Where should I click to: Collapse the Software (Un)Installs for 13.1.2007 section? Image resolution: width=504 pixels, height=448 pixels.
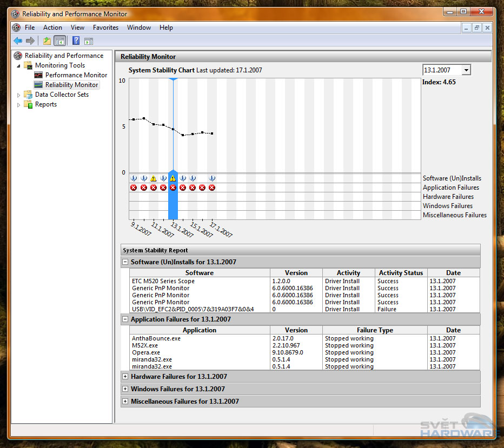tap(125, 262)
